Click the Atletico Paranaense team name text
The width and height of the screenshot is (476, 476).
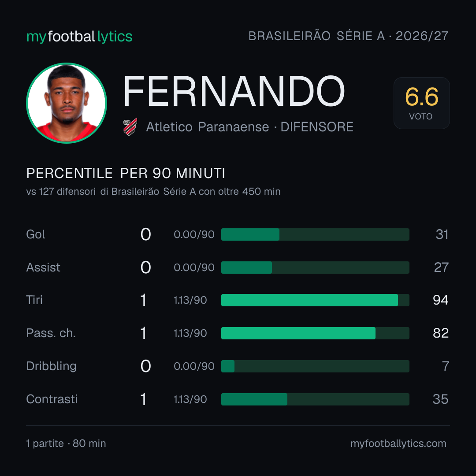207,127
